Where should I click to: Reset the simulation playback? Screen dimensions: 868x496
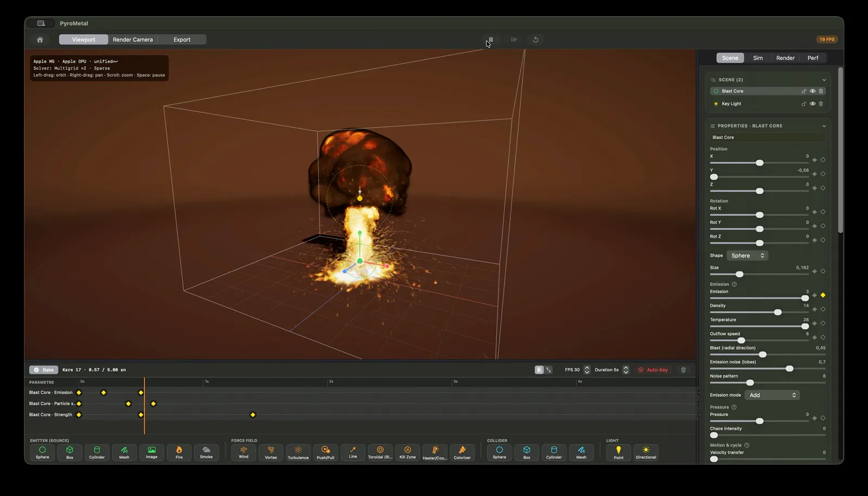click(535, 40)
